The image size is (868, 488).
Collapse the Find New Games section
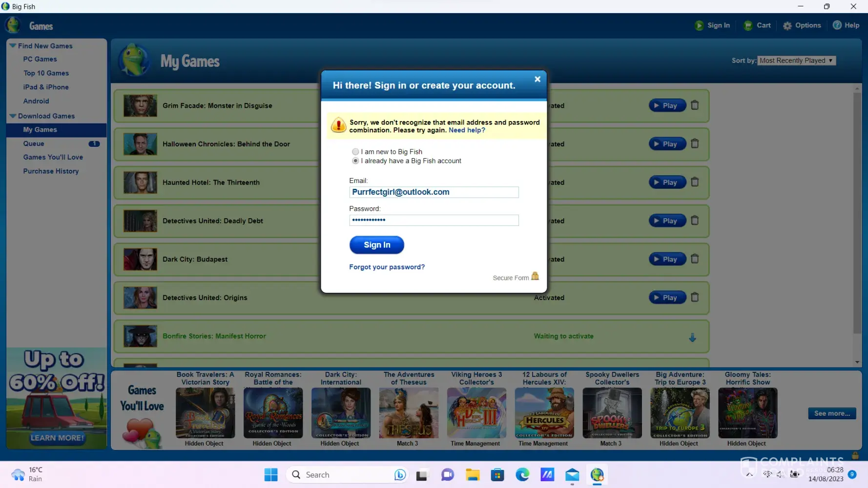[x=13, y=46]
